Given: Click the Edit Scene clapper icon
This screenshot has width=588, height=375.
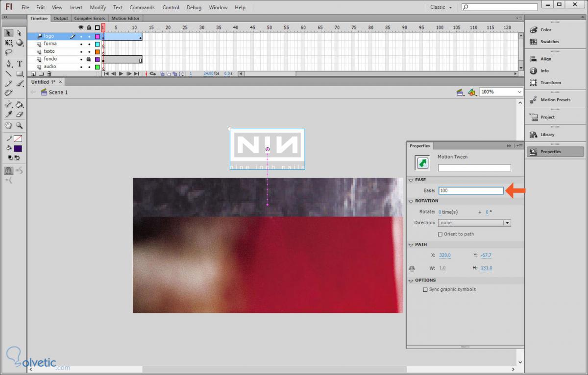Looking at the screenshot, I should click(460, 92).
